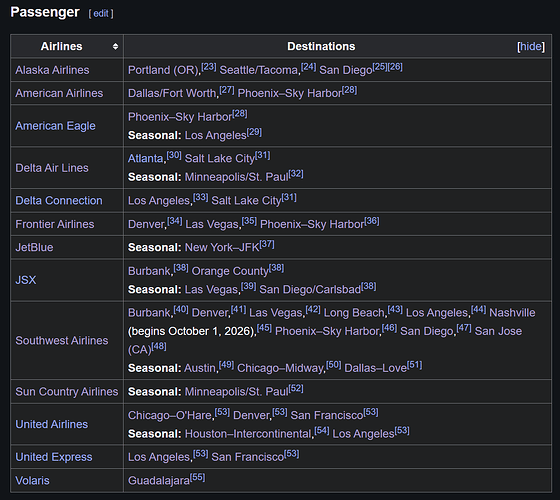Open citation 30 next to Atlanta

174,155
